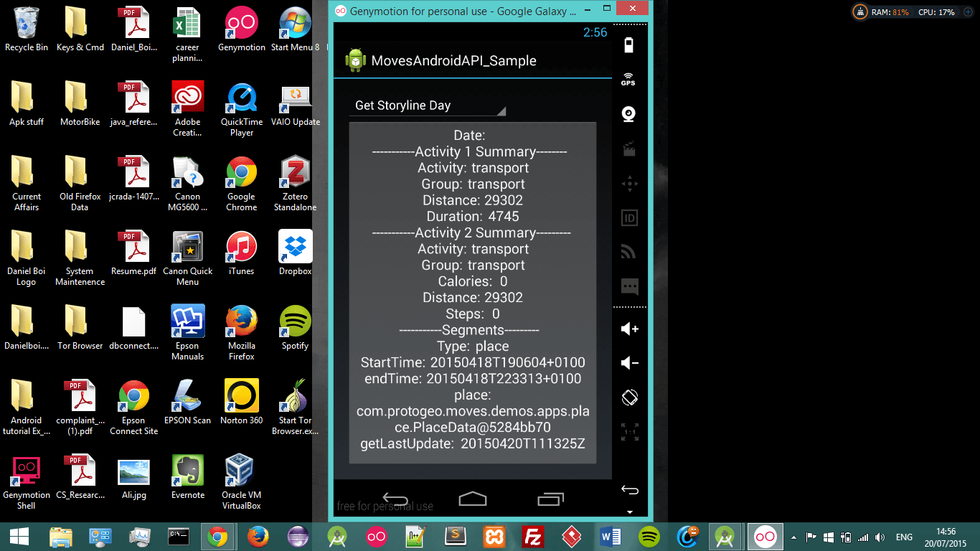This screenshot has width=980, height=551.
Task: Select Ali.jpg desktop image file
Action: [133, 477]
